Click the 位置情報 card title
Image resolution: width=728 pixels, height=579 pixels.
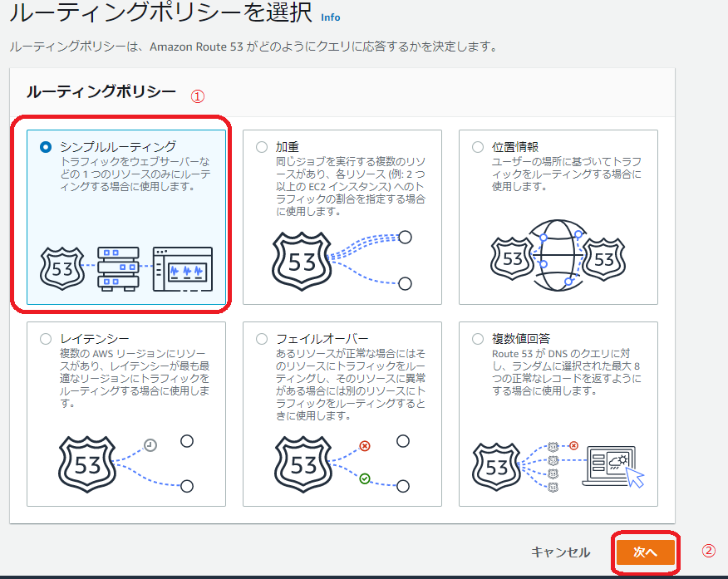[x=515, y=147]
